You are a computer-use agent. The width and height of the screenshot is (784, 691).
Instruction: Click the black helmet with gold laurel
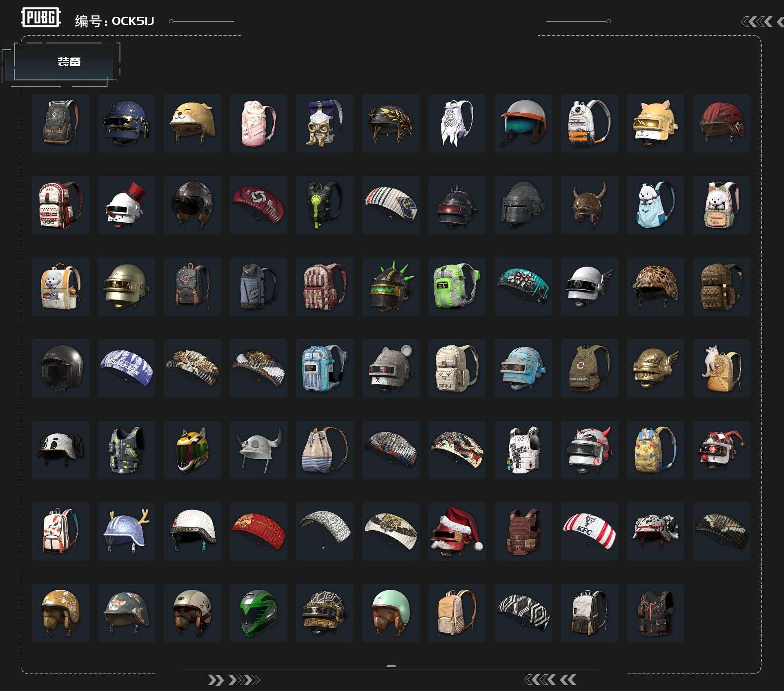(x=391, y=123)
